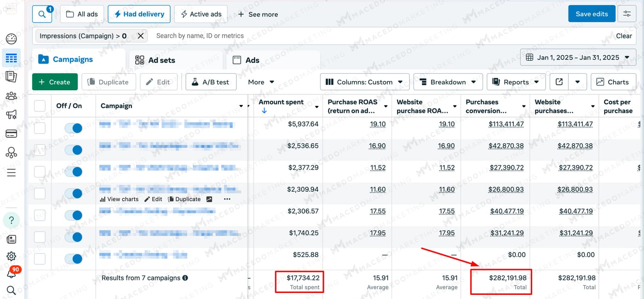Select checkbox for the $5,937.64 campaign
The image size is (644, 299).
(x=40, y=128)
